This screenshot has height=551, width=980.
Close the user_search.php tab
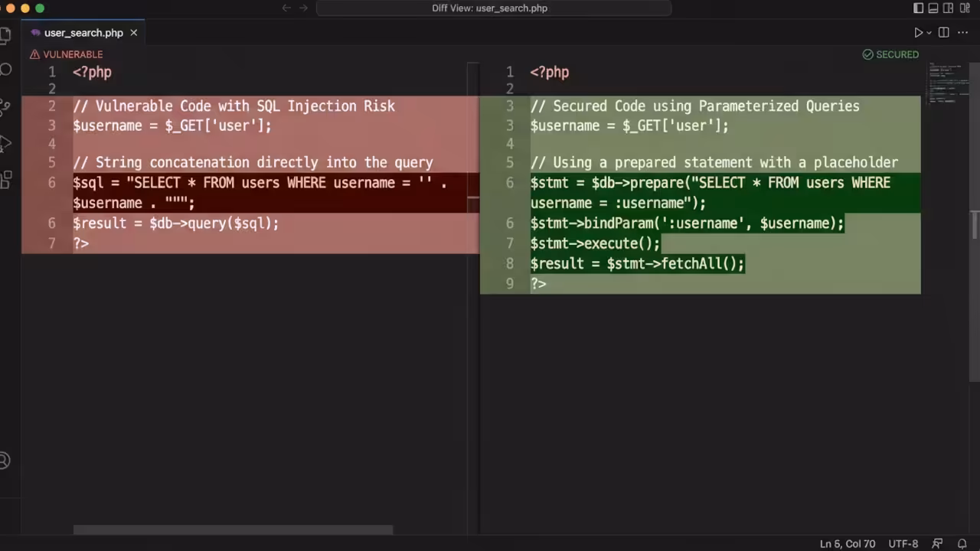(x=133, y=33)
